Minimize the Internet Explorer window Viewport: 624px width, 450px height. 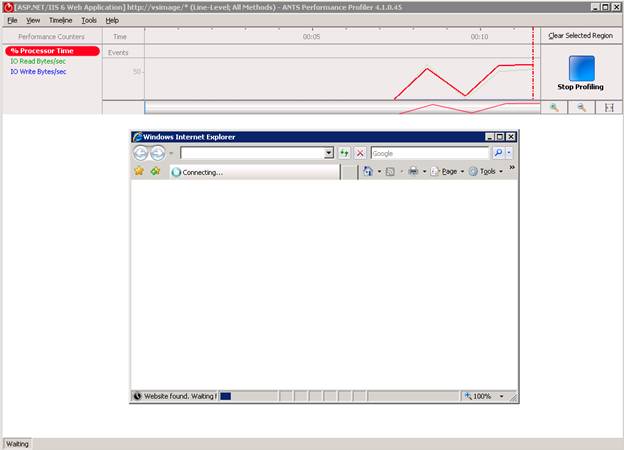[490, 137]
